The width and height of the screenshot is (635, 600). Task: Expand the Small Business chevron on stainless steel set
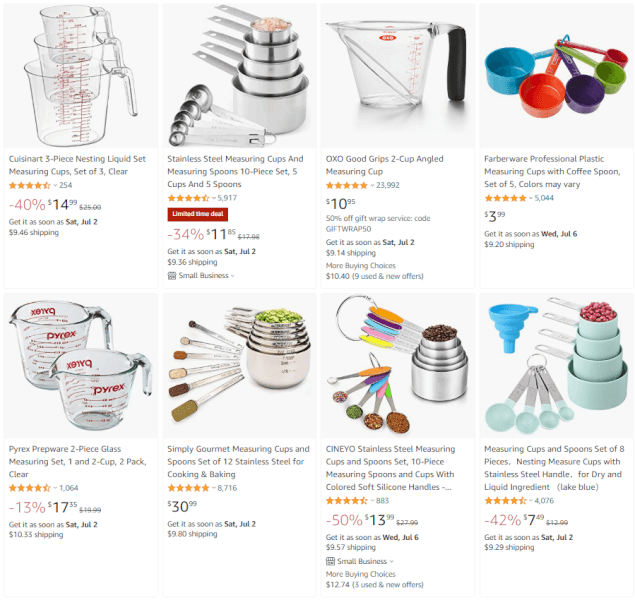(232, 276)
